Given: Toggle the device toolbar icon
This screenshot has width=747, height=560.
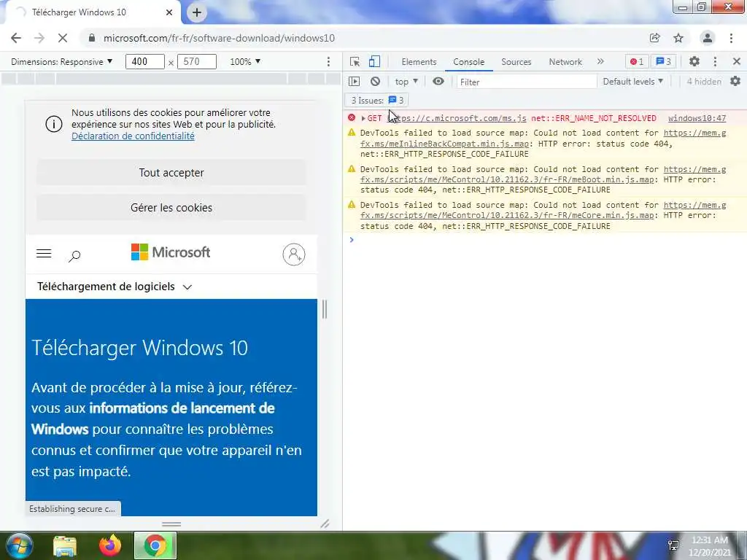Looking at the screenshot, I should click(x=374, y=62).
